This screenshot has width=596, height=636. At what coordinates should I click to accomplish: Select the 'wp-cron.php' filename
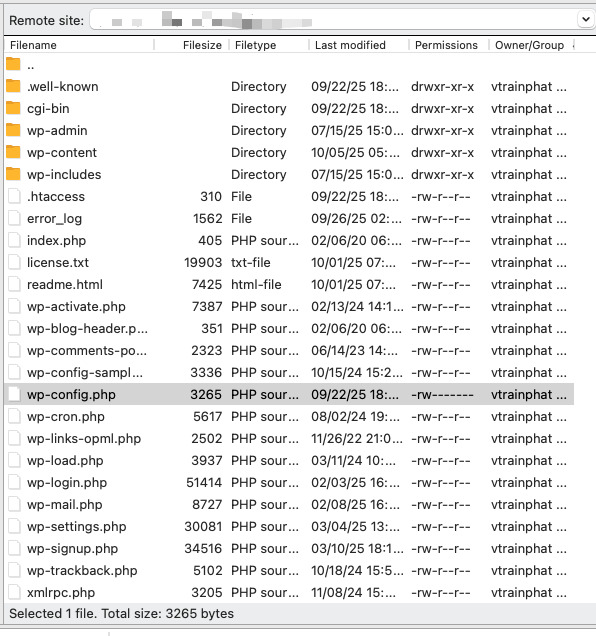(65, 417)
